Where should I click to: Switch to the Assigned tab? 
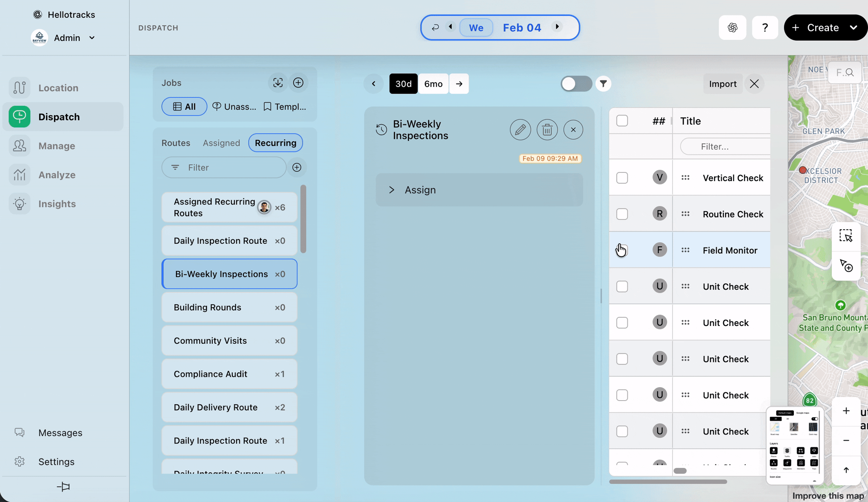click(221, 143)
